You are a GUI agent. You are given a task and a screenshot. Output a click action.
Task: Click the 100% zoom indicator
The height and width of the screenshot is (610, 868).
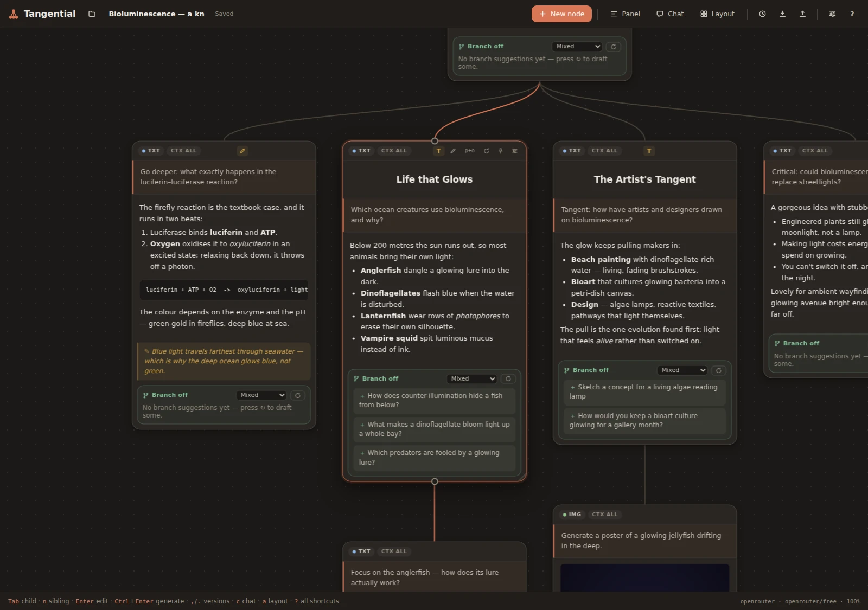853,601
